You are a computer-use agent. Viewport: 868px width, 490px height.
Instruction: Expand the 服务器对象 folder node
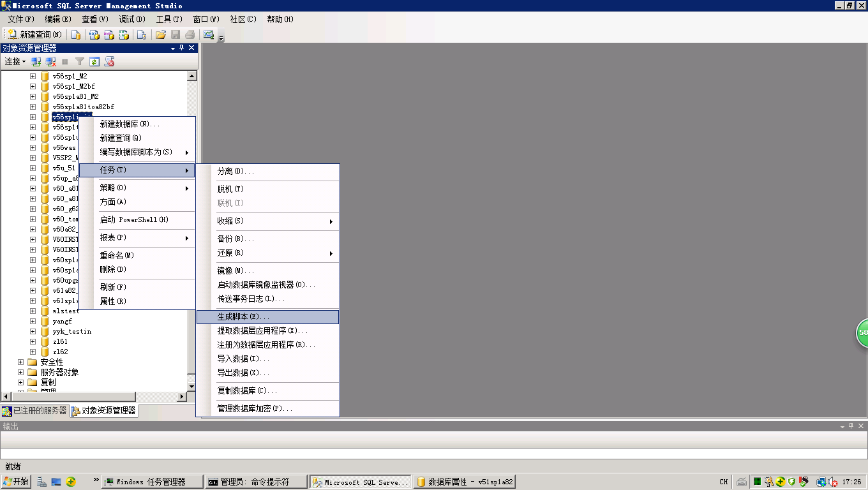pos(20,372)
